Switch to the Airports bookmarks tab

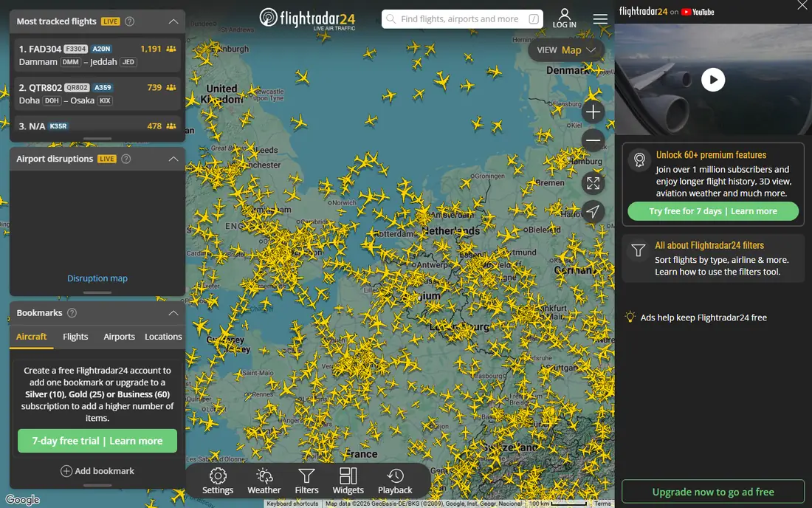[119, 337]
